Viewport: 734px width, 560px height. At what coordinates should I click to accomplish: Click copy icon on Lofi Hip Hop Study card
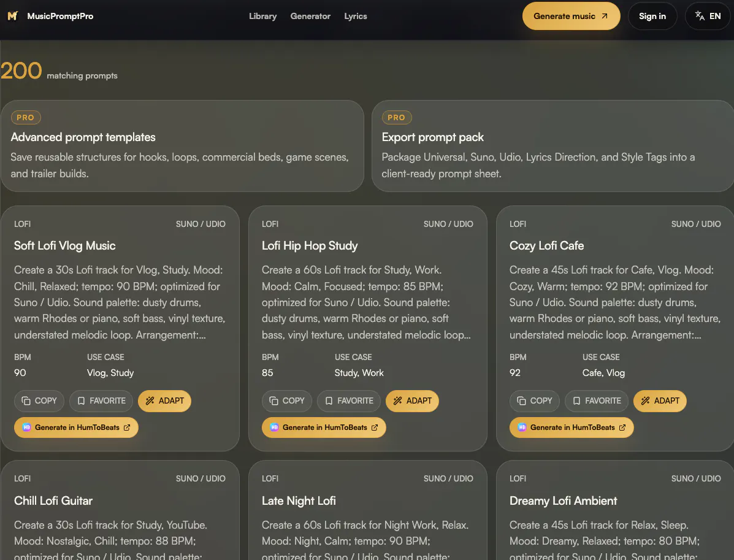274,401
